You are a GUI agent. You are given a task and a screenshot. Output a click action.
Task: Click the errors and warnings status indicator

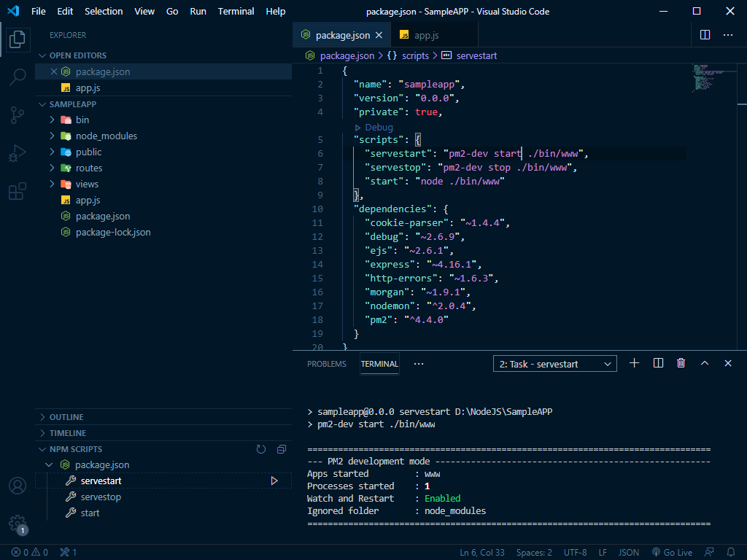coord(30,553)
